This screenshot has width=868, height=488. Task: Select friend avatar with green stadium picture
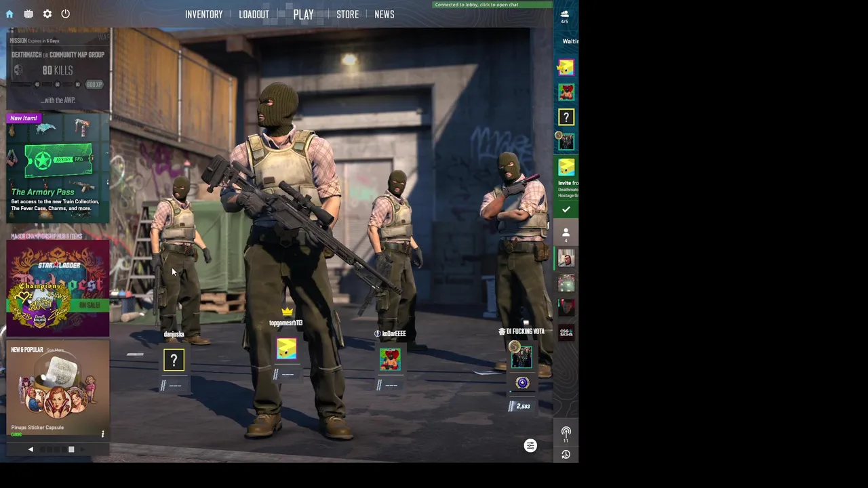click(x=566, y=283)
